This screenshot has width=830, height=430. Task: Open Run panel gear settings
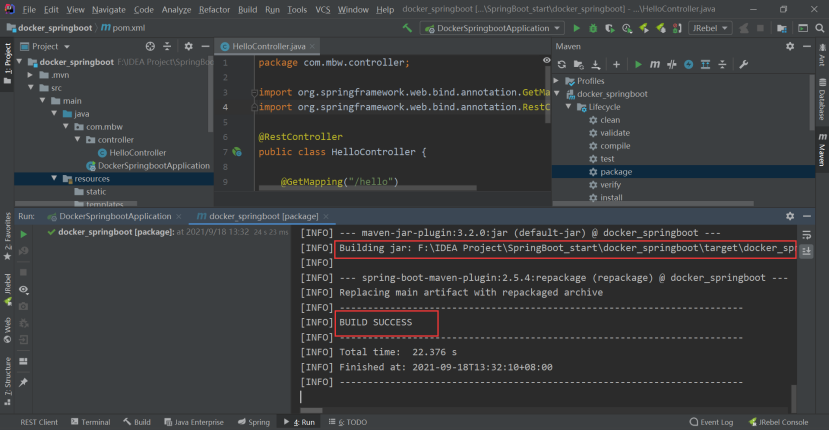point(790,216)
